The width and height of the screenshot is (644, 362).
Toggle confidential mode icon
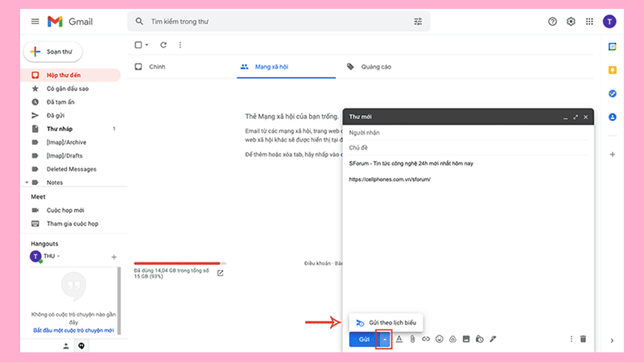(479, 339)
